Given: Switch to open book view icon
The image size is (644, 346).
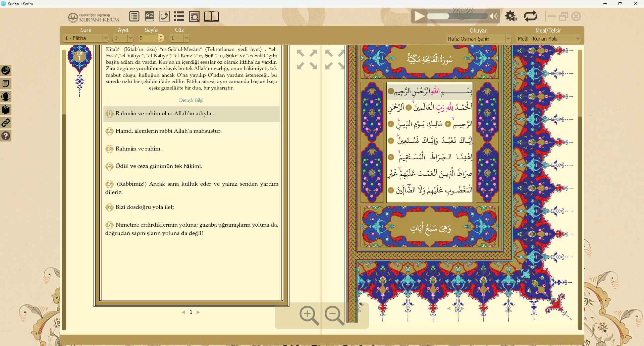Looking at the screenshot, I should tap(212, 16).
